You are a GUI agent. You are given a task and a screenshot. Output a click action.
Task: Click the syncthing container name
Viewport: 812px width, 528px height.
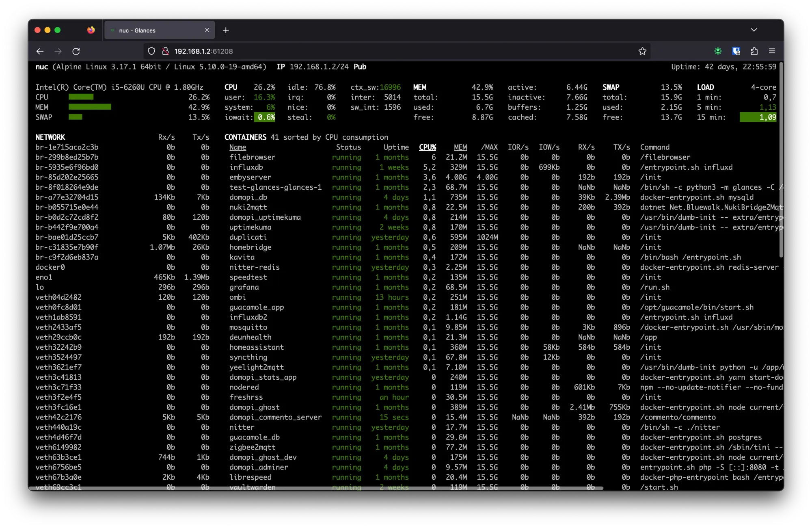tap(248, 357)
